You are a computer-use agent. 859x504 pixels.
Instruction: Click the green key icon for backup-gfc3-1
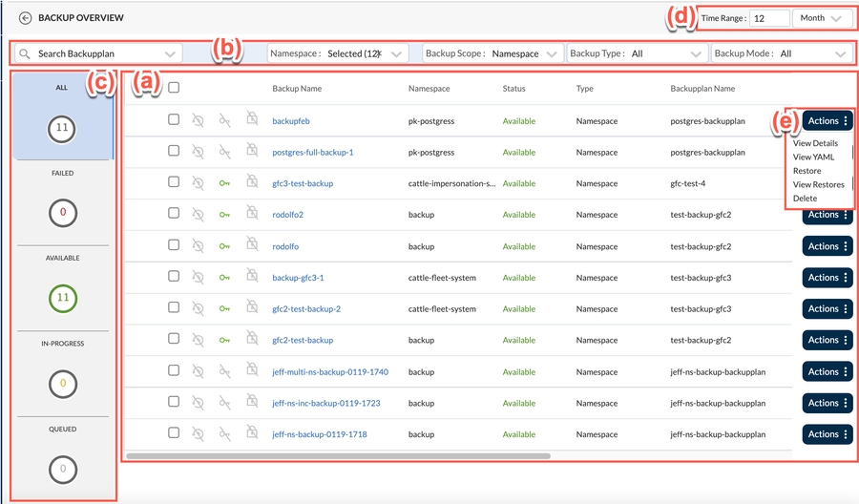224,278
